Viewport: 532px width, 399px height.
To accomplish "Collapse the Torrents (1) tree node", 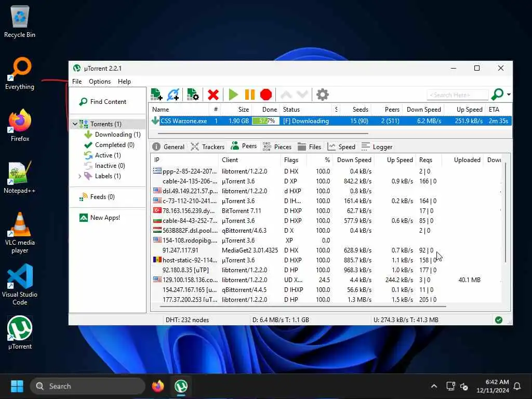I will [75, 124].
